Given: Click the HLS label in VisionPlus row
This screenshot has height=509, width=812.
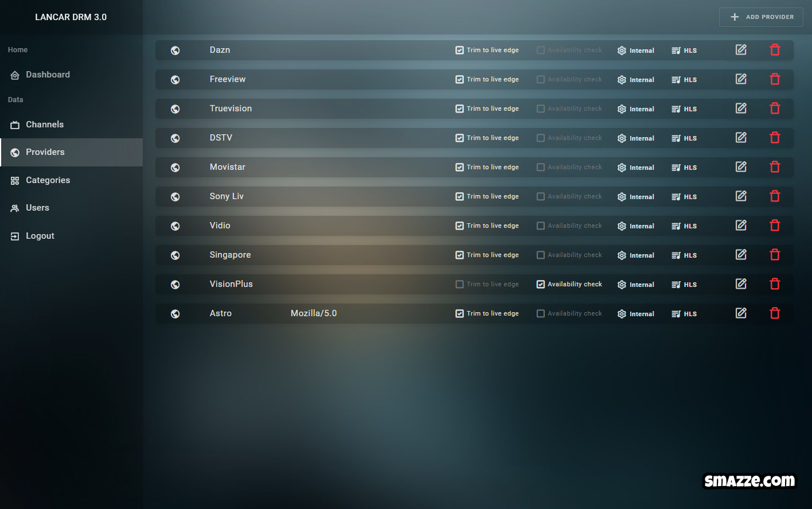Looking at the screenshot, I should (690, 285).
